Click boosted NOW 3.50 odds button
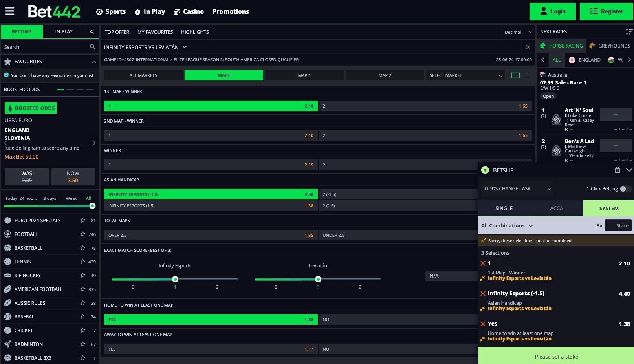Image resolution: width=634 pixels, height=364 pixels. [x=73, y=177]
